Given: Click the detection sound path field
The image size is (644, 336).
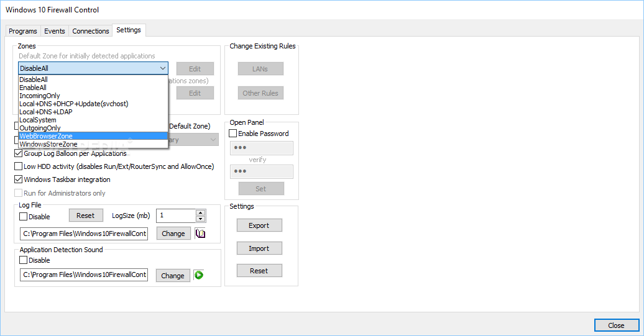Looking at the screenshot, I should [84, 275].
